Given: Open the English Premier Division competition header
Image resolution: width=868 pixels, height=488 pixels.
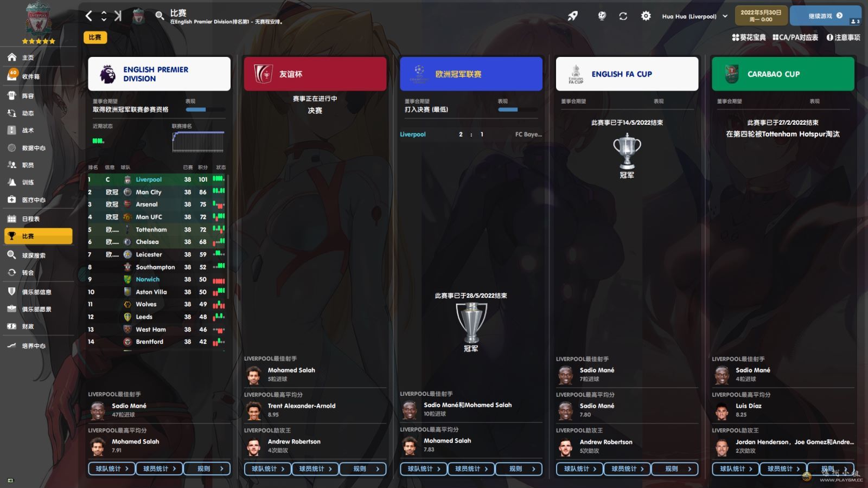Looking at the screenshot, I should [x=159, y=74].
